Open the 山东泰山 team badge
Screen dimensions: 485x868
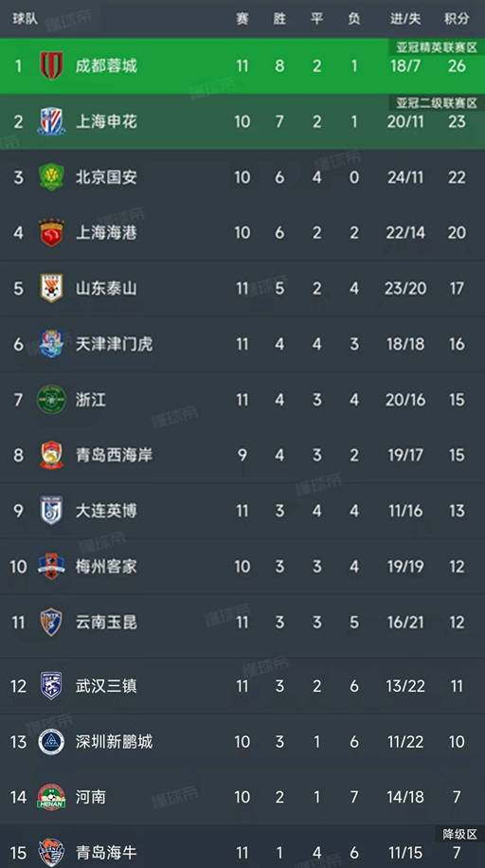(x=51, y=288)
